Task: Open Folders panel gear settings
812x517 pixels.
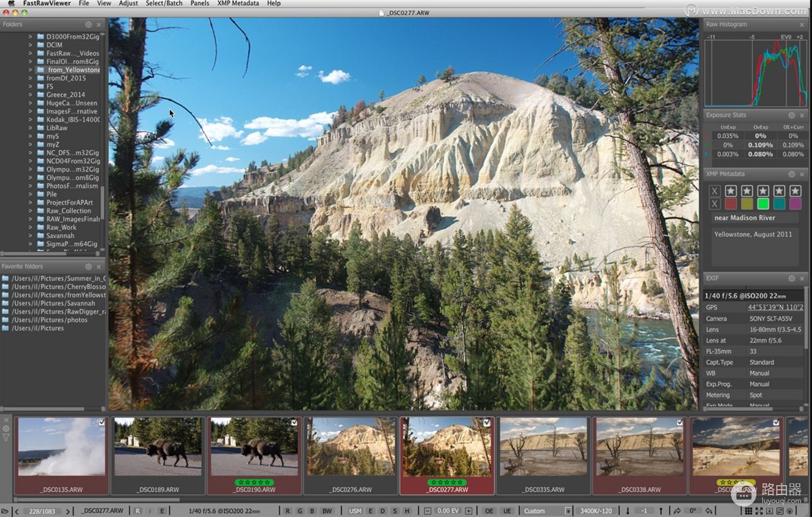Action: [88, 25]
